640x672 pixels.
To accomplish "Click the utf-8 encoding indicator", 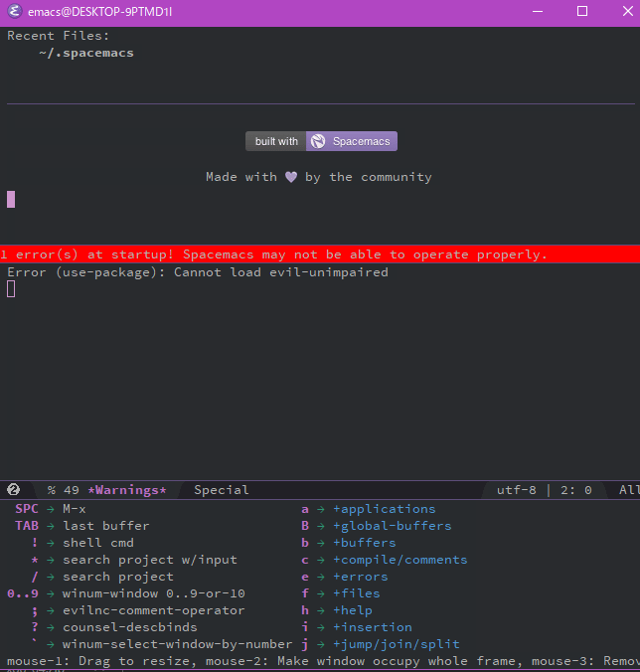I will pyautogui.click(x=516, y=490).
